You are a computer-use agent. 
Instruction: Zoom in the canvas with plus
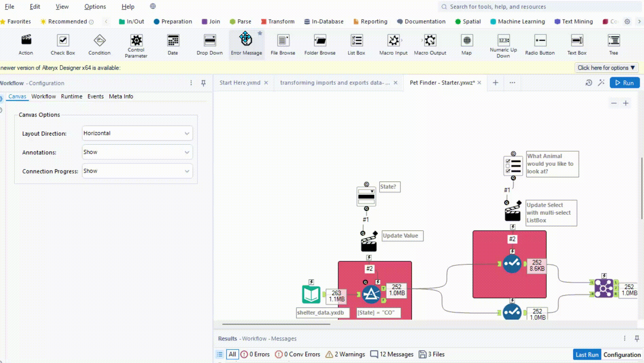626,103
